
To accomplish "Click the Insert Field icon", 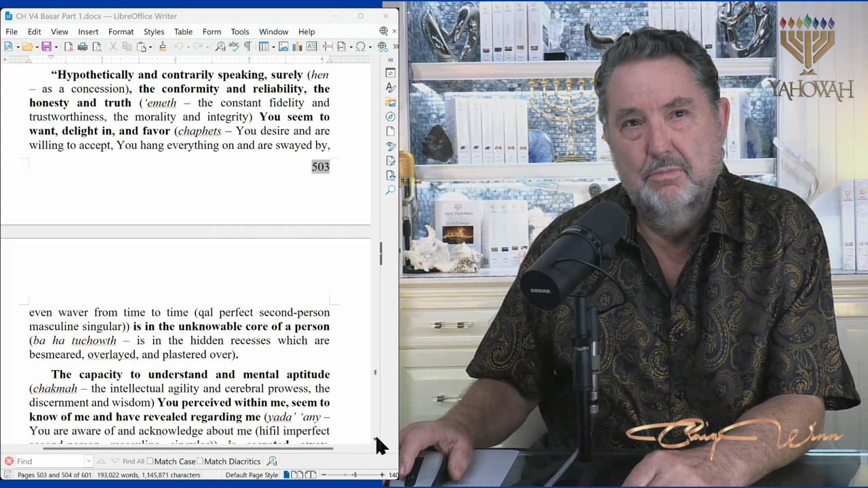I will pyautogui.click(x=341, y=47).
